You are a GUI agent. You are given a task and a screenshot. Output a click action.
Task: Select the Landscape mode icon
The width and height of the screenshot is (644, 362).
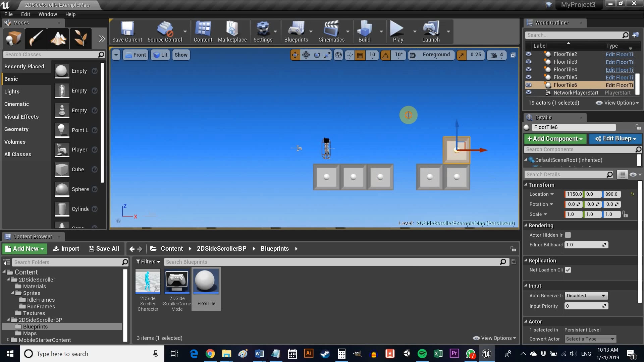58,38
